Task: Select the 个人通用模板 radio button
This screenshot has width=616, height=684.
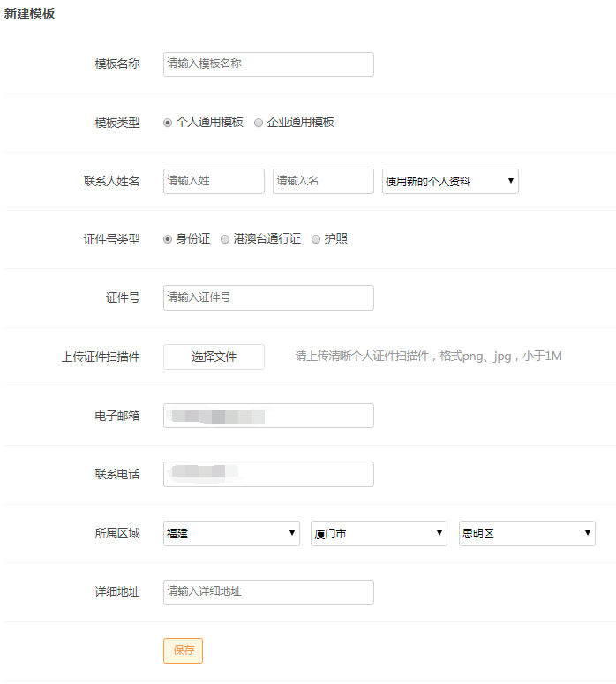Action: (x=168, y=123)
